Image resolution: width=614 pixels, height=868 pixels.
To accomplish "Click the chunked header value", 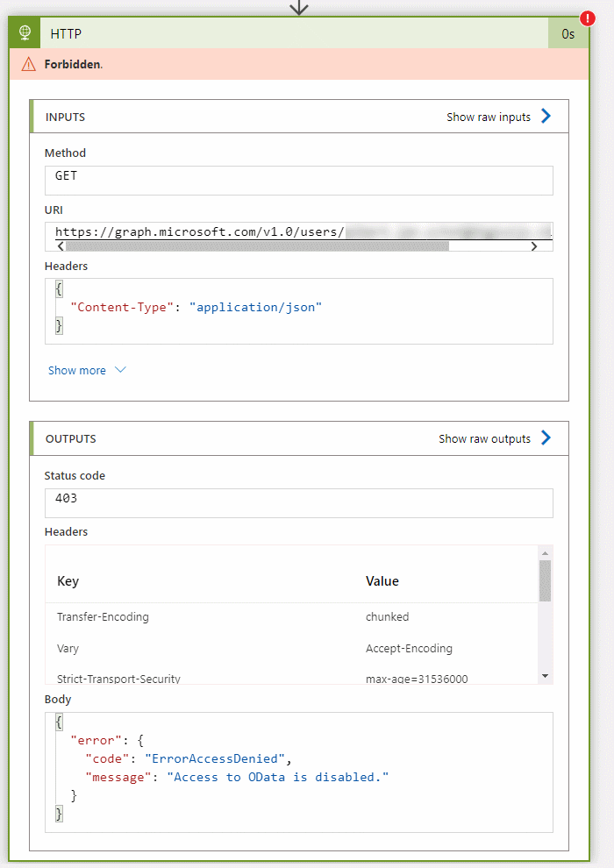I will point(387,616).
